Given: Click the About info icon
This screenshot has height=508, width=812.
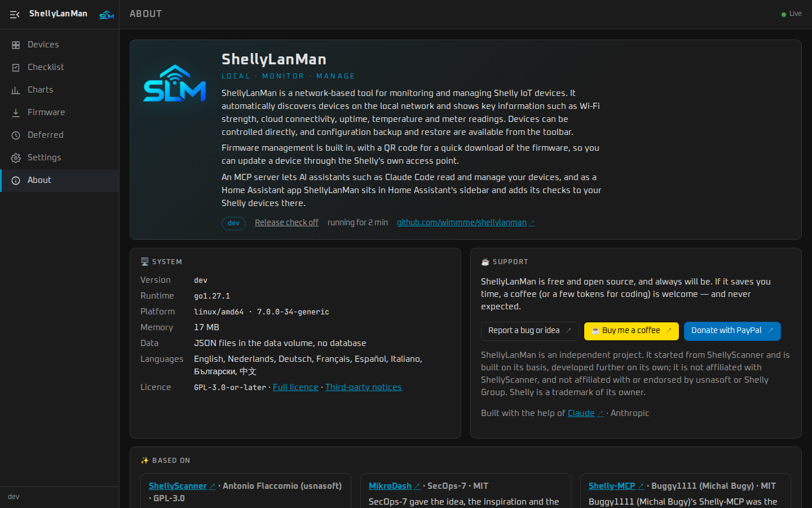Looking at the screenshot, I should pos(16,181).
